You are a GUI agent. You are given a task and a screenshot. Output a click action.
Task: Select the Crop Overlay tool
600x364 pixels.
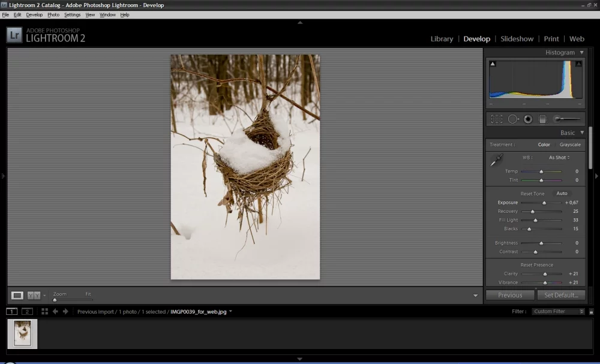click(497, 119)
